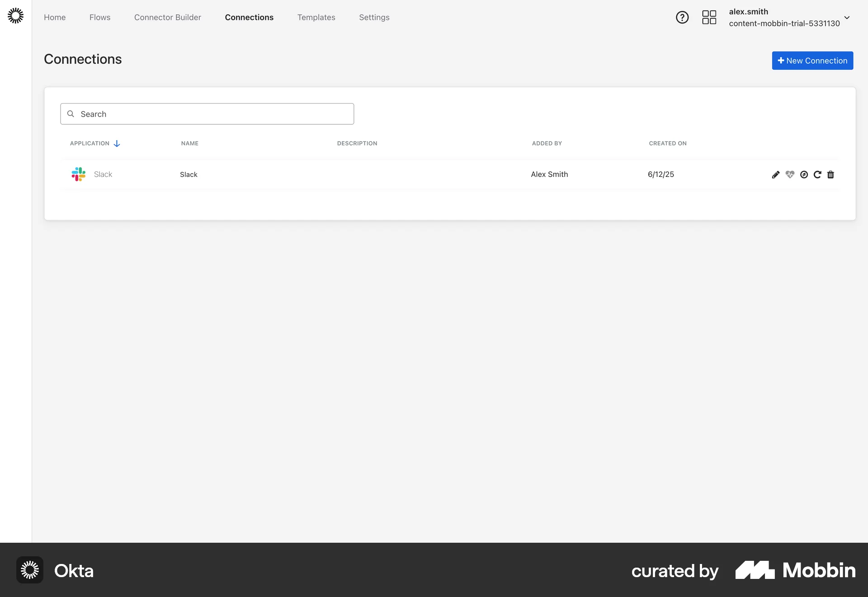Open the apps grid icon near account name
This screenshot has height=597, width=868.
click(x=709, y=17)
